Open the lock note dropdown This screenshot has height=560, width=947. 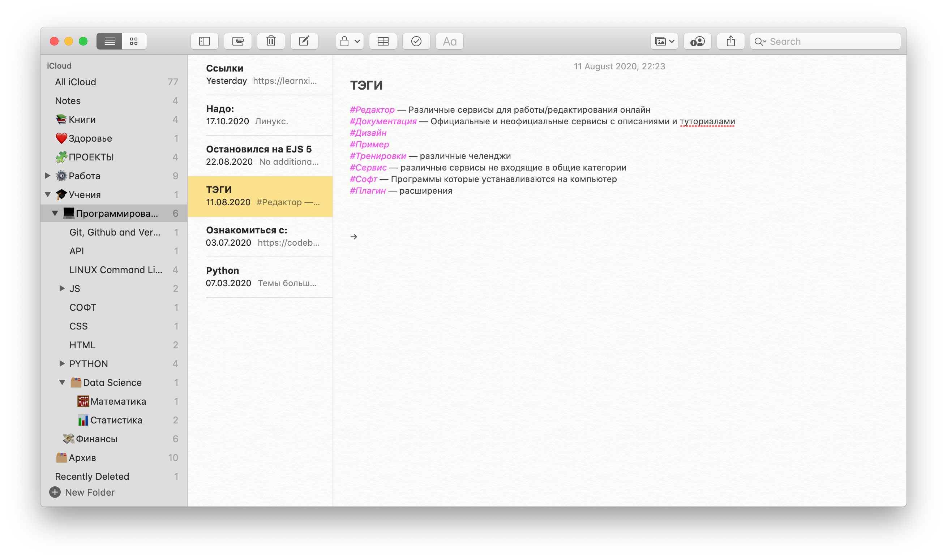click(x=350, y=41)
